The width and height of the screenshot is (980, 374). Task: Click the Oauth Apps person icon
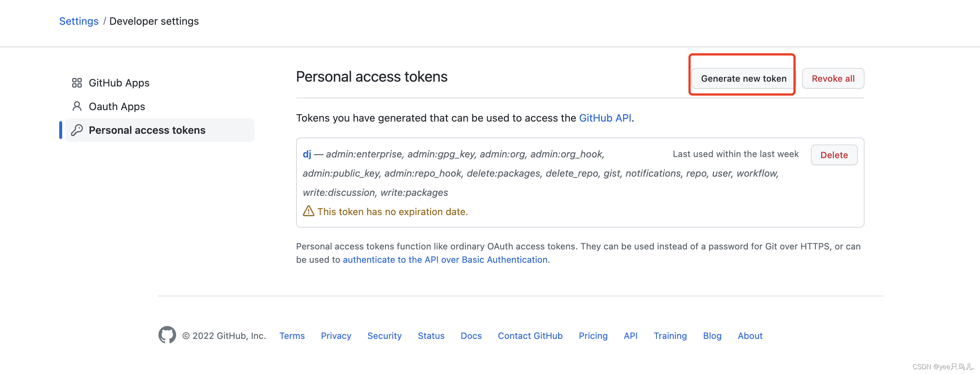(77, 106)
